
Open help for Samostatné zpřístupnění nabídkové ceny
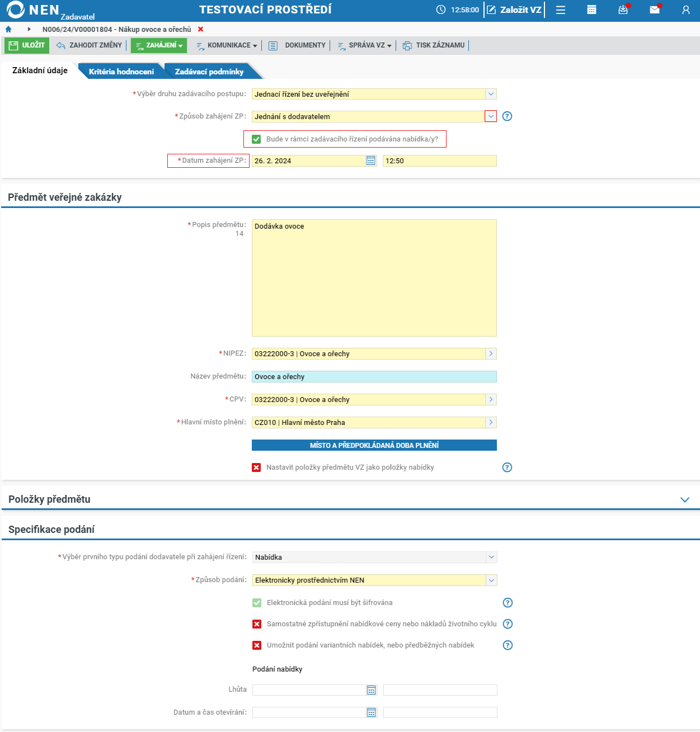pyautogui.click(x=508, y=624)
